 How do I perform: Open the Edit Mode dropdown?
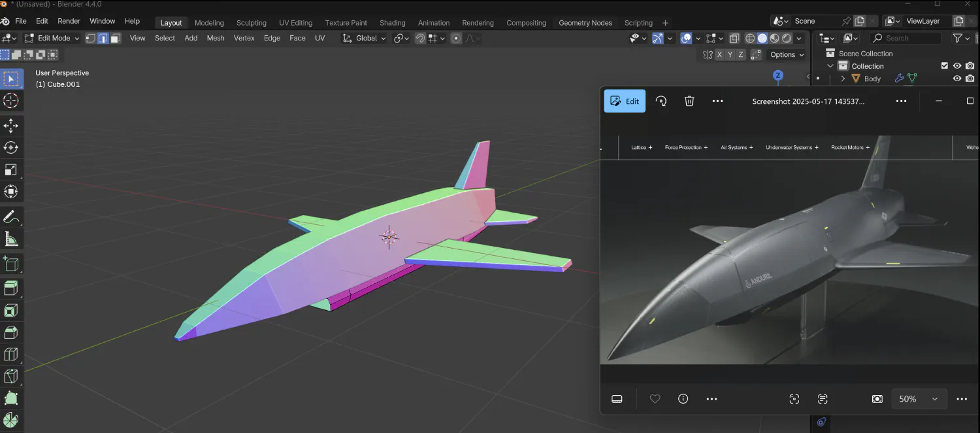tap(52, 39)
